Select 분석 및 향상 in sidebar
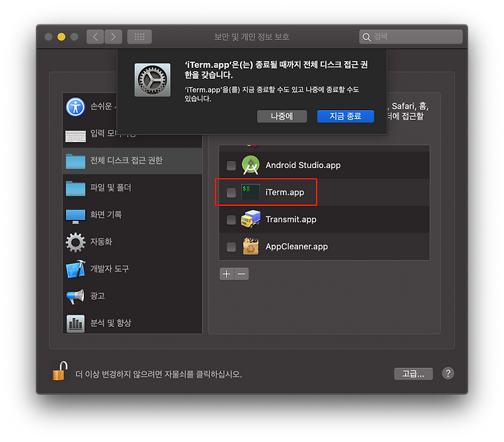 pyautogui.click(x=132, y=323)
